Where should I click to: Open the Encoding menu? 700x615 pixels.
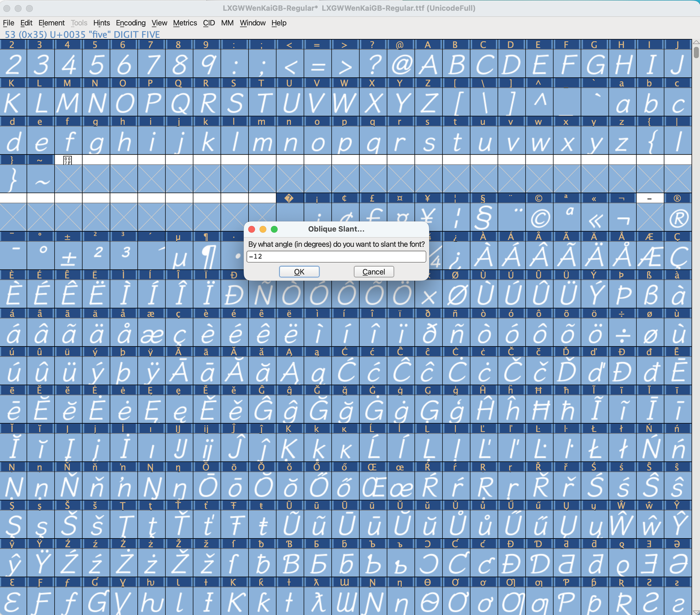pyautogui.click(x=131, y=23)
